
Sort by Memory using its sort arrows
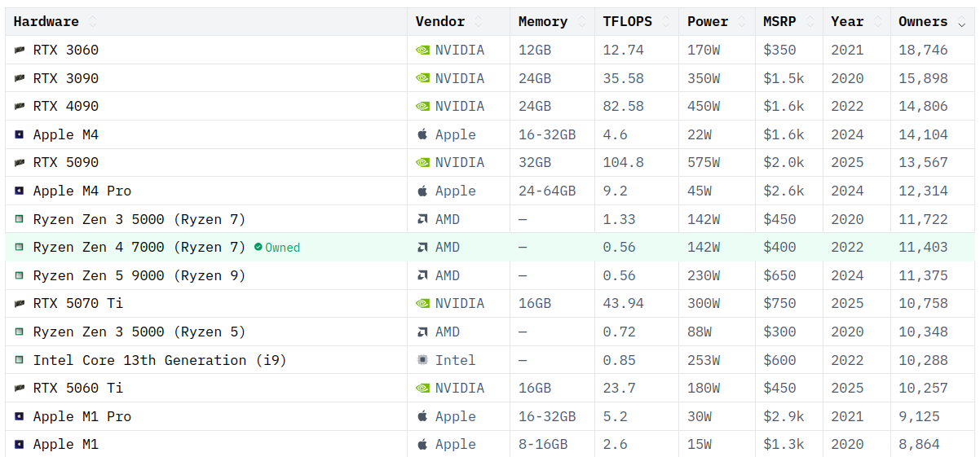(x=580, y=22)
